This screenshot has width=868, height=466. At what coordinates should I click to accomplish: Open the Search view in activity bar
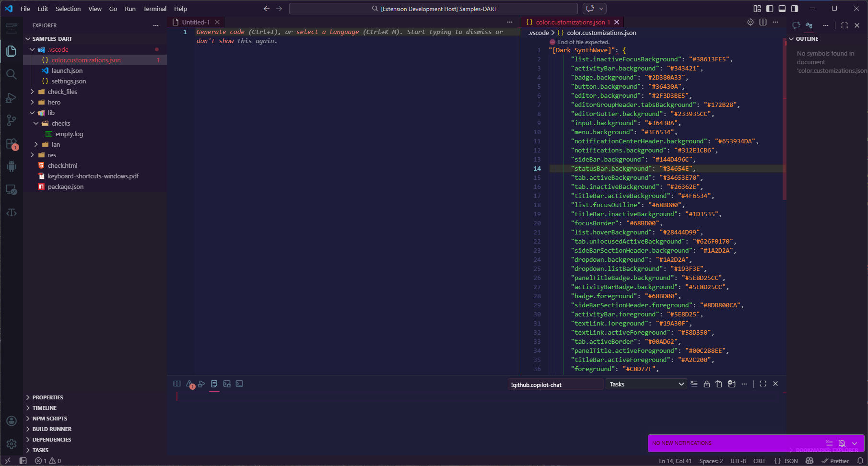tap(12, 74)
